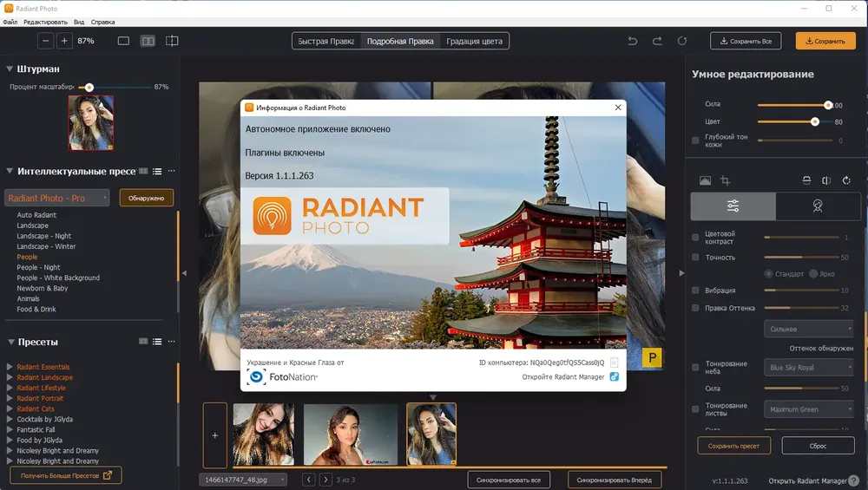Click the zoom out minus button

(46, 41)
